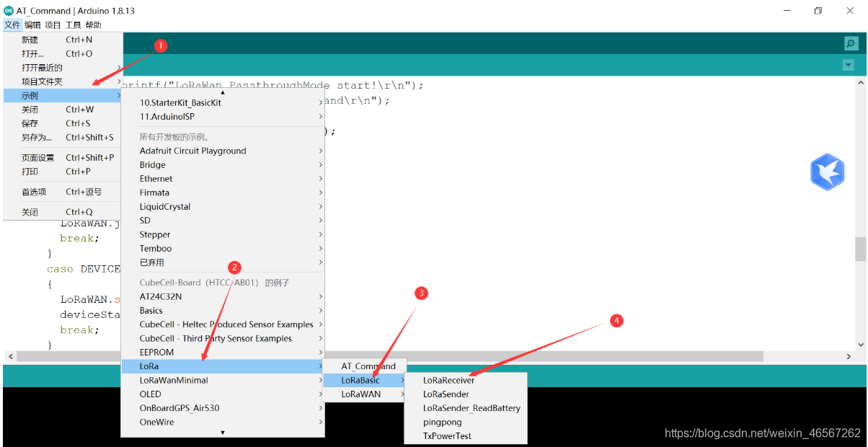Expand Firmata examples submenu
868x447 pixels.
(223, 192)
